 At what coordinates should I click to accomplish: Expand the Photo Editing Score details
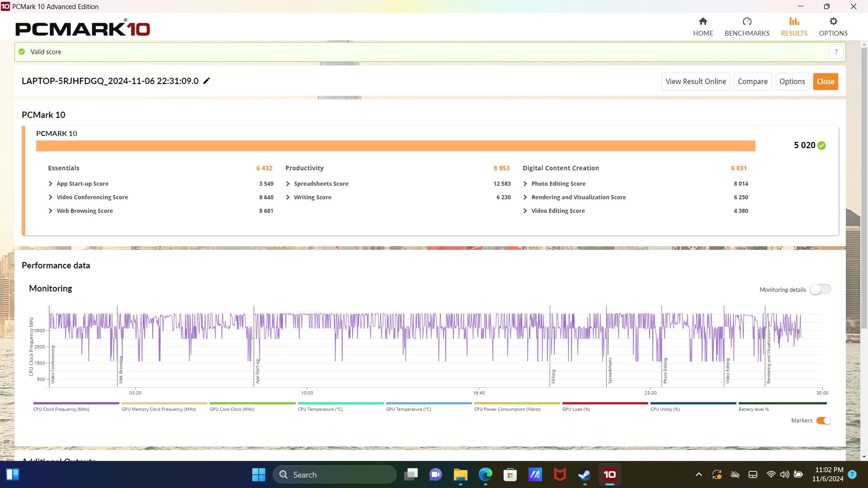pos(525,183)
